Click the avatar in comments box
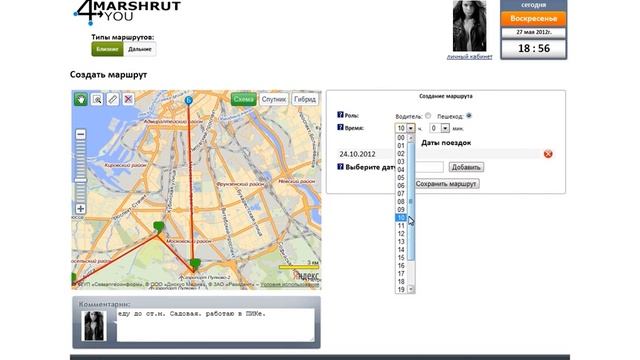The height and width of the screenshot is (360, 640). [x=93, y=326]
